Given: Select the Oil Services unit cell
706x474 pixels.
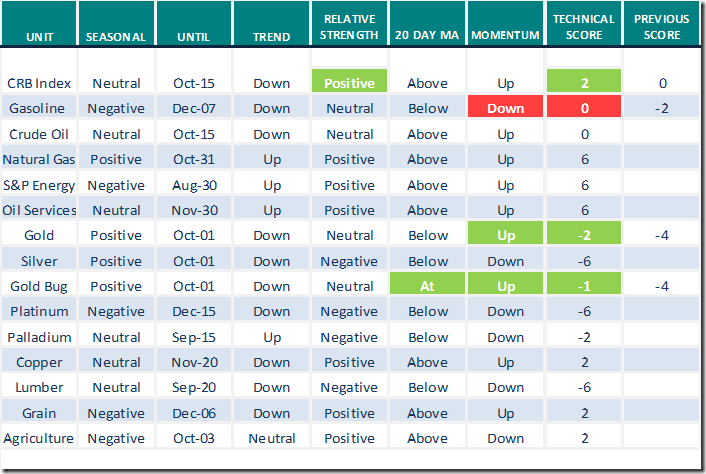Looking at the screenshot, I should (38, 210).
